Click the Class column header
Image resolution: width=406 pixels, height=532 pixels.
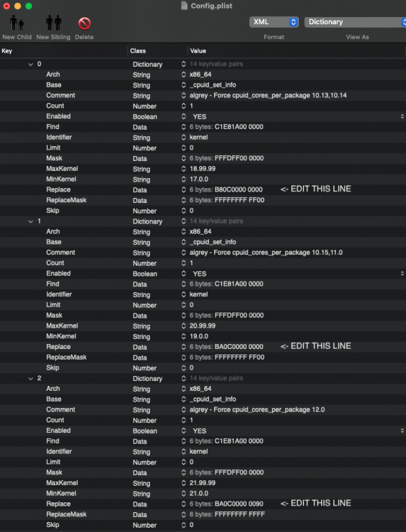coord(137,51)
